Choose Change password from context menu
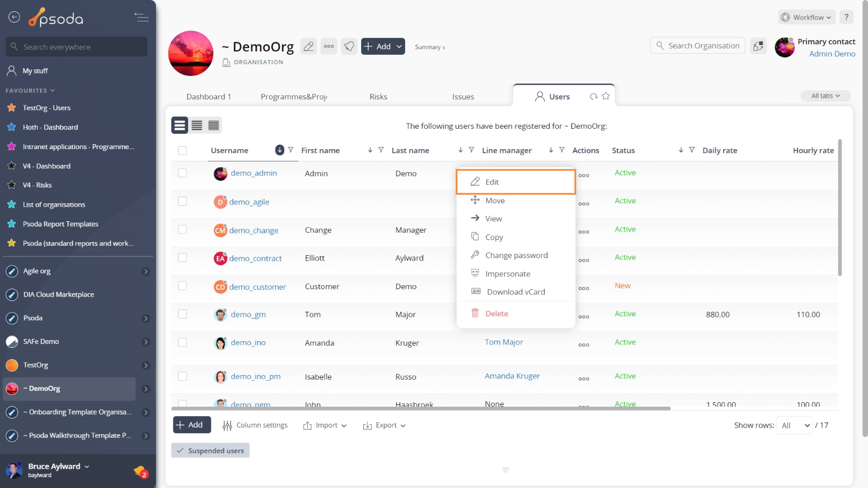The image size is (868, 488). [516, 255]
